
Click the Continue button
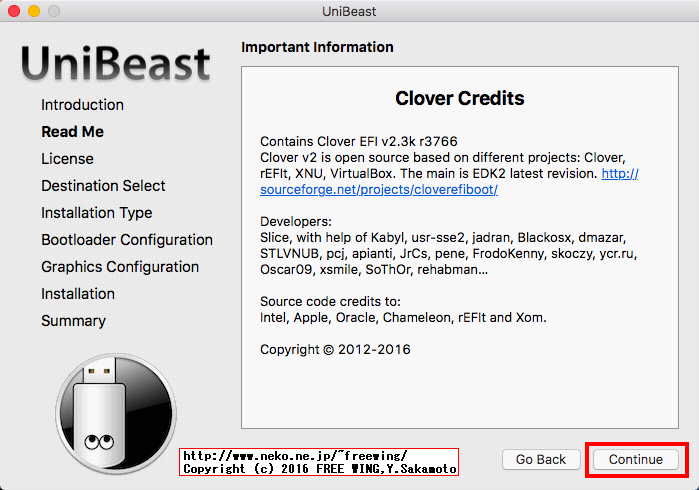tap(635, 459)
